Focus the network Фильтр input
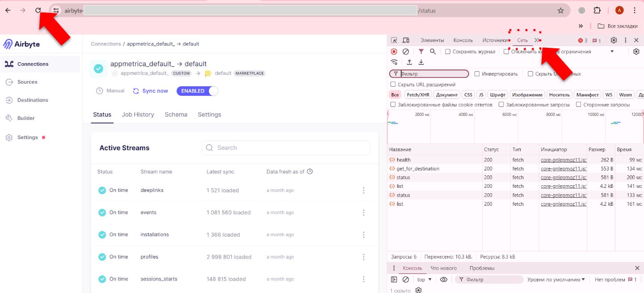The height and width of the screenshot is (293, 644). 429,74
